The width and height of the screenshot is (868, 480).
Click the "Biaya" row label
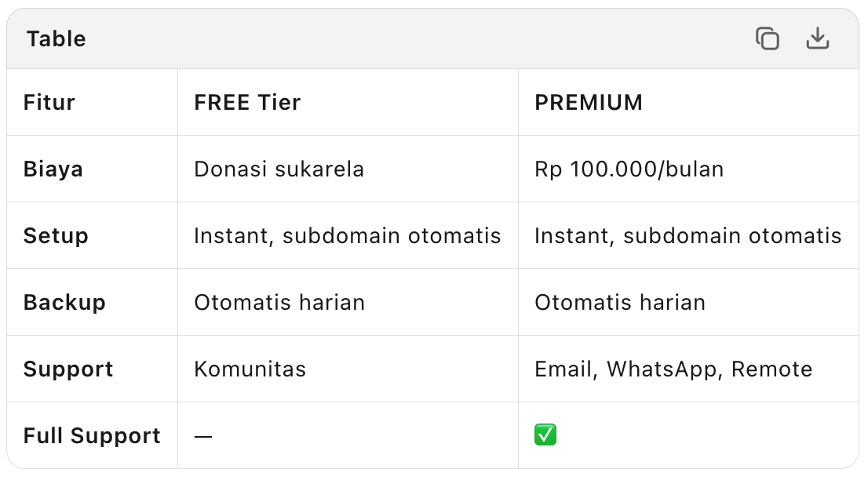(53, 169)
